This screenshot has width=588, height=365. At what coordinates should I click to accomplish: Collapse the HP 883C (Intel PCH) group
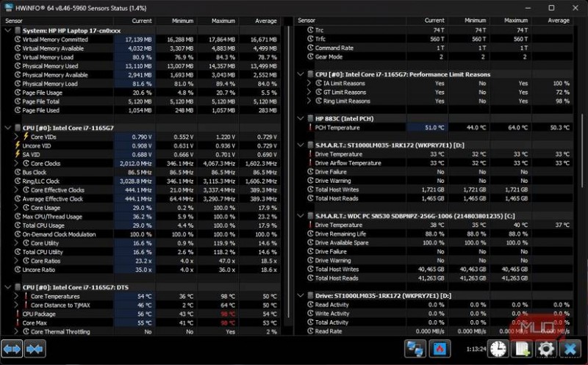click(x=301, y=118)
